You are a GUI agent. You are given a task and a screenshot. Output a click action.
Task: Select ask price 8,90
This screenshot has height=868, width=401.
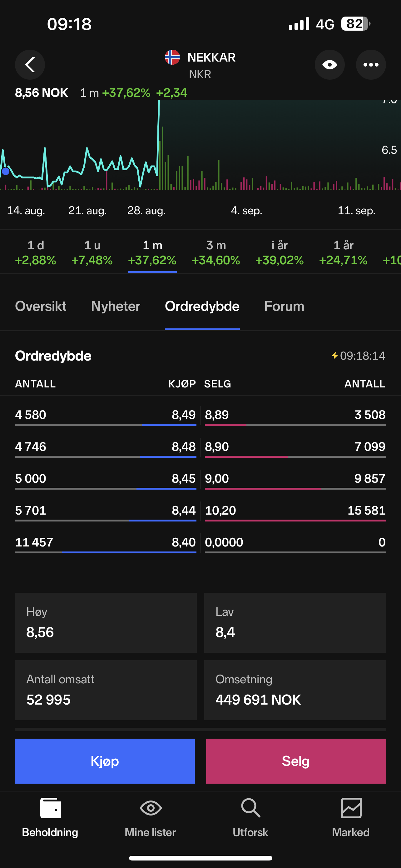pos(217,447)
